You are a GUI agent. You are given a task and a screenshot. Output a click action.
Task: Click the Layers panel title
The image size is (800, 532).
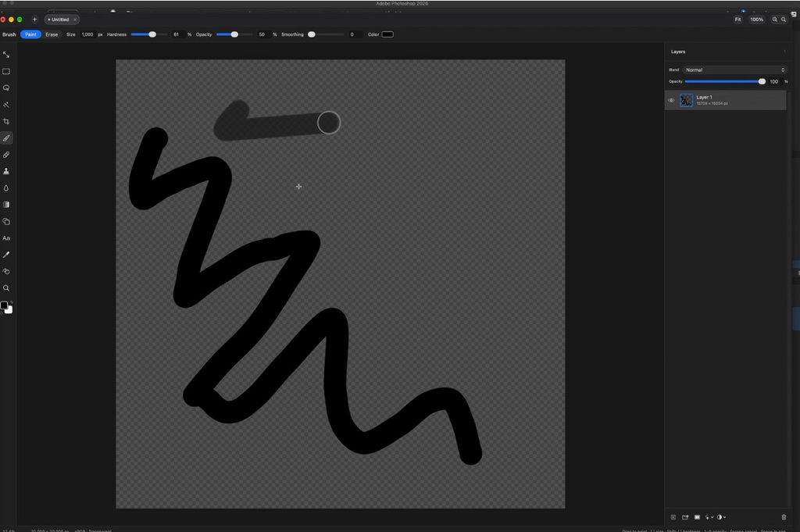(678, 52)
